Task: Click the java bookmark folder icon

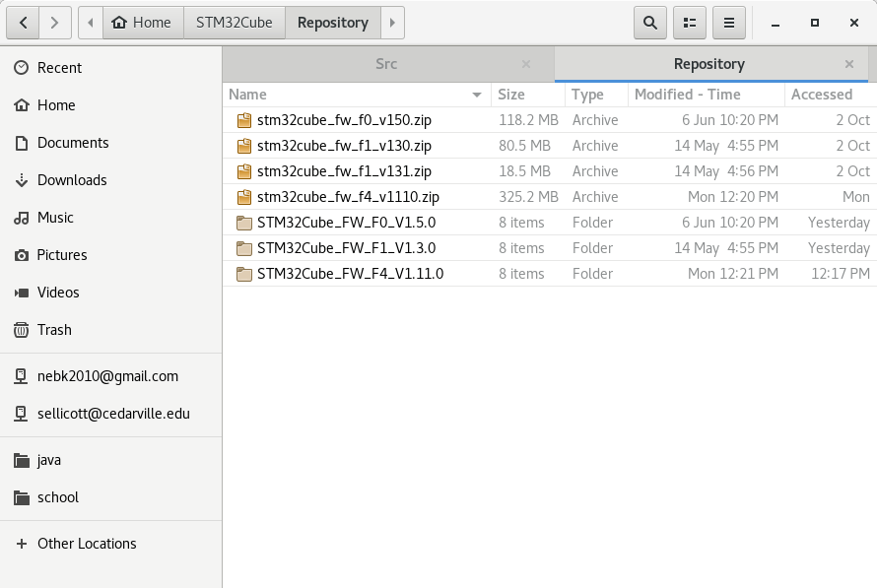Action: coord(22,461)
